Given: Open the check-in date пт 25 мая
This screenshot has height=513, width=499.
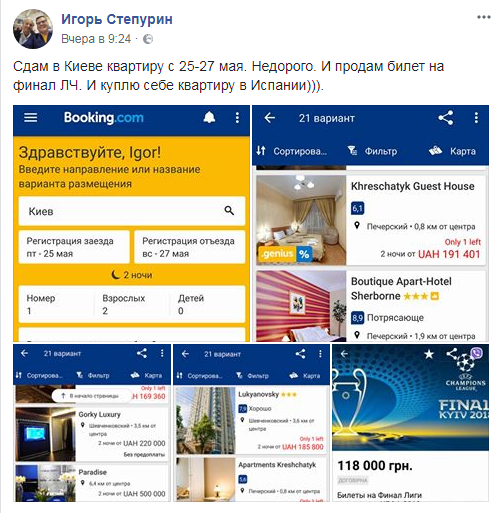Looking at the screenshot, I should click(x=74, y=247).
